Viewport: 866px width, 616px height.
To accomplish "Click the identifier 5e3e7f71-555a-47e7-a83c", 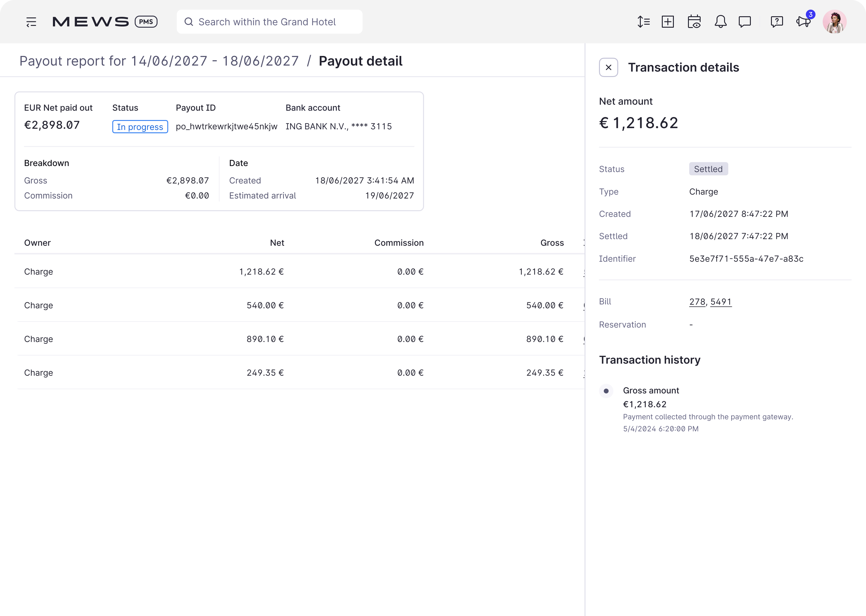I will click(746, 259).
